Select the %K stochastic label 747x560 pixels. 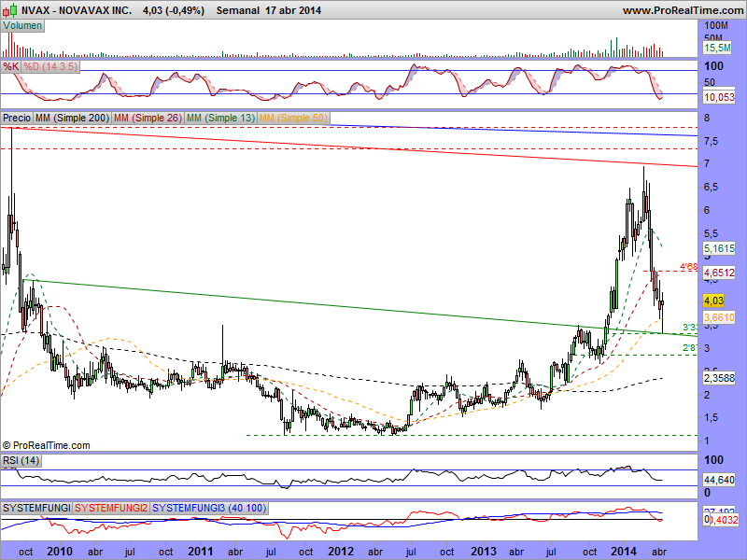[10, 66]
